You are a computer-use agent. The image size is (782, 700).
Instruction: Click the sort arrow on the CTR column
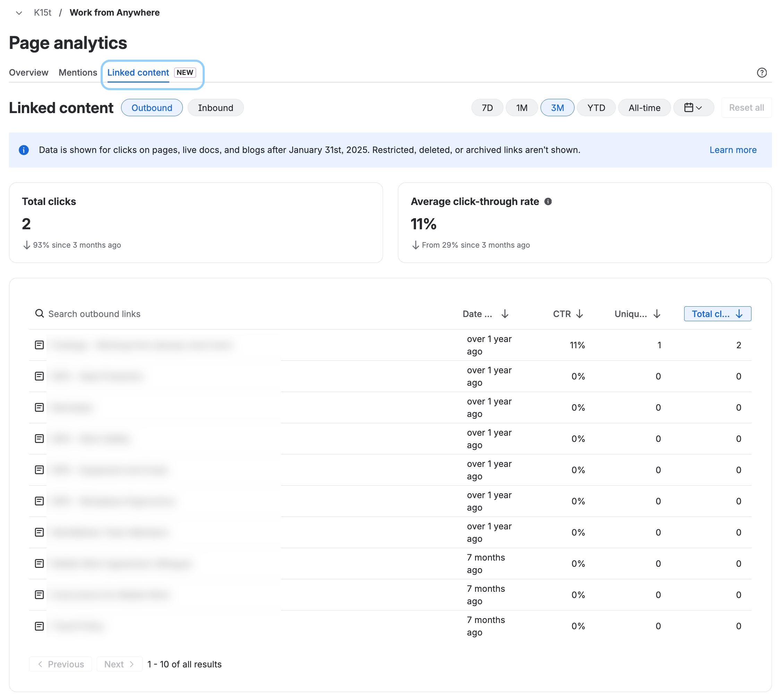point(580,314)
